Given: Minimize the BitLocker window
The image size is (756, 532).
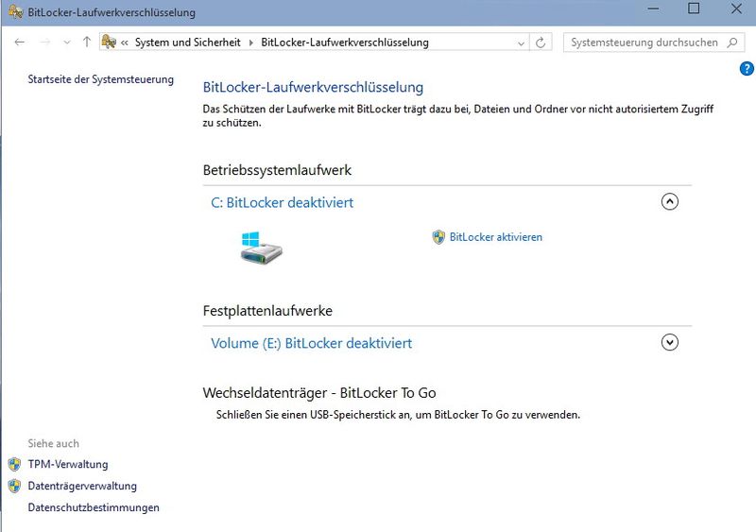Looking at the screenshot, I should tap(653, 9).
